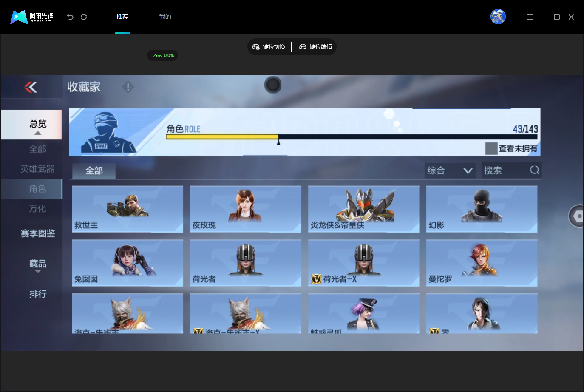Open the 零 character card

click(x=482, y=313)
